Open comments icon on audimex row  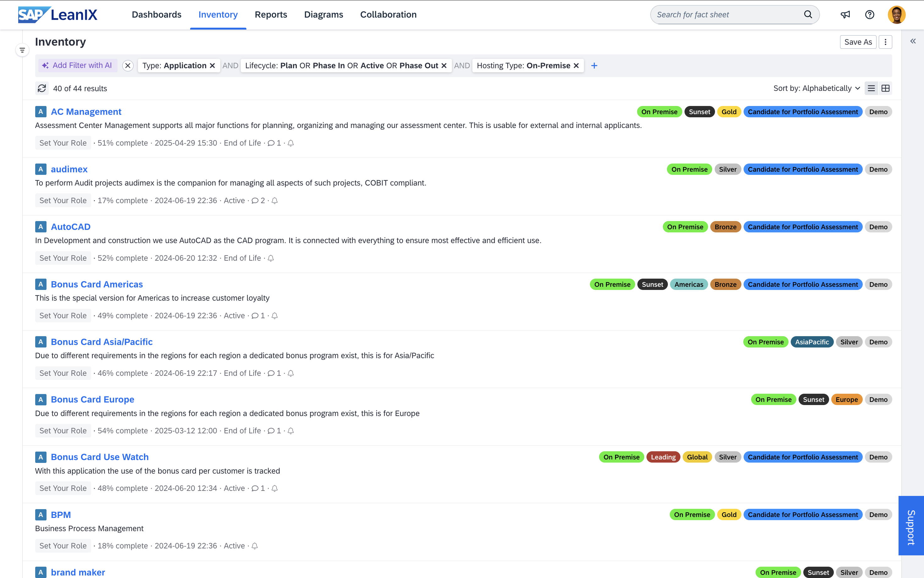tap(255, 201)
